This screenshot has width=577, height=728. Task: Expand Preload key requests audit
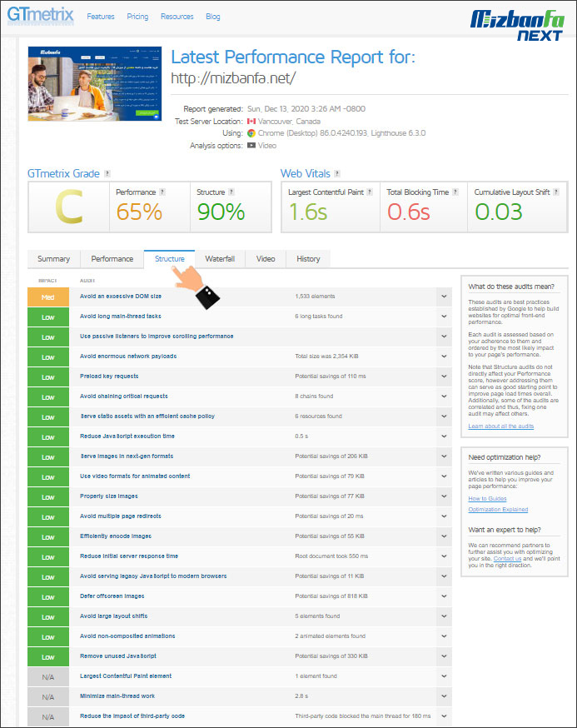(x=444, y=376)
